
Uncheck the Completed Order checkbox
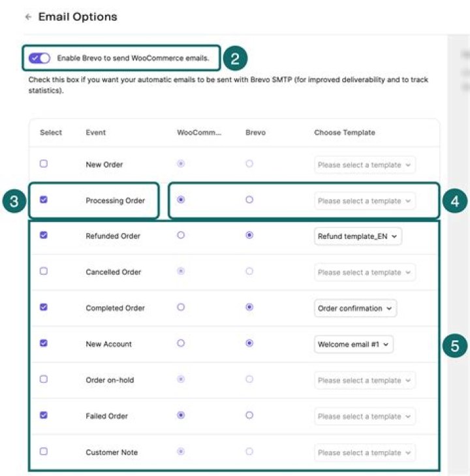[44, 307]
